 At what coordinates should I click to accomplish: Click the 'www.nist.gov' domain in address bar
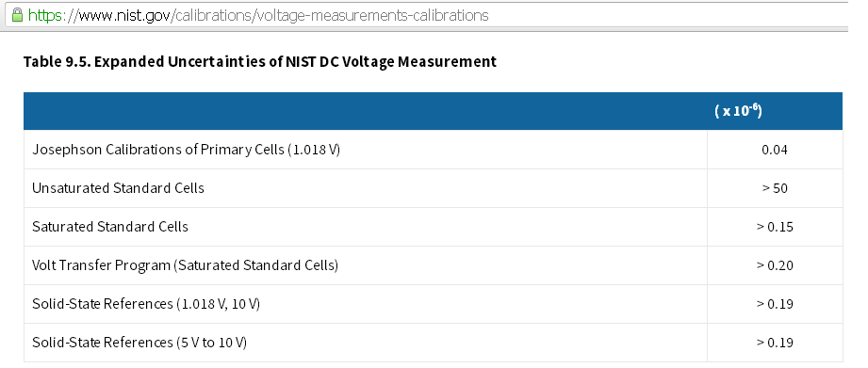click(127, 15)
